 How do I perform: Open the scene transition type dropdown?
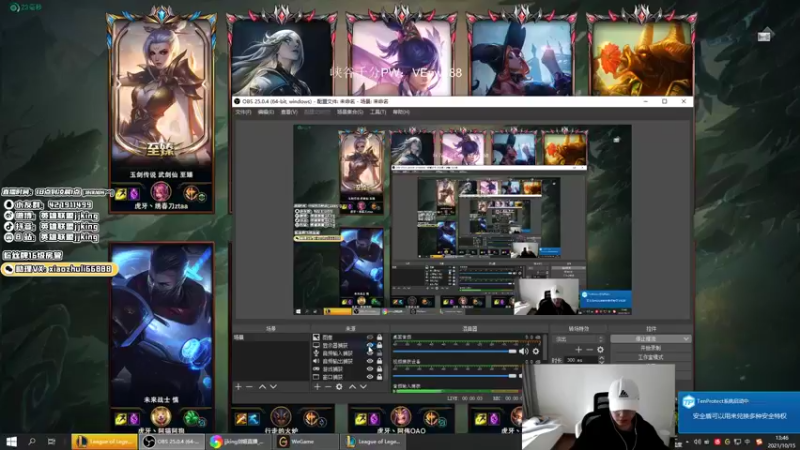579,339
